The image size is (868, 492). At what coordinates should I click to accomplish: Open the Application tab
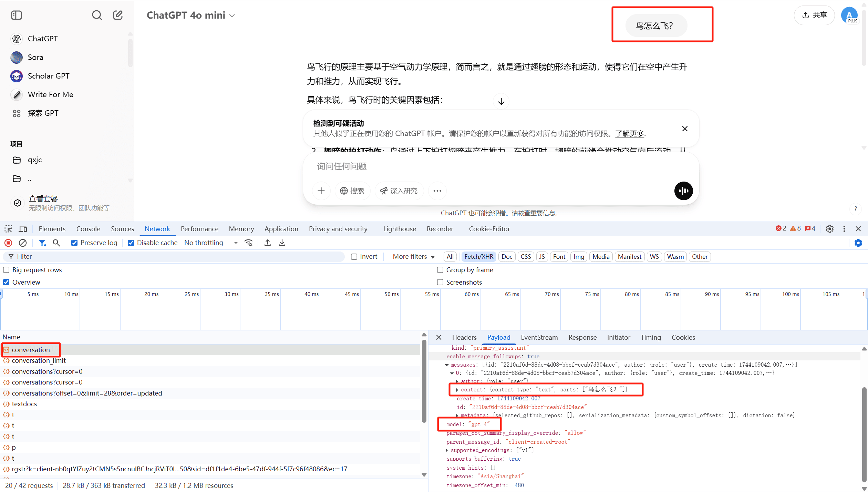(281, 229)
